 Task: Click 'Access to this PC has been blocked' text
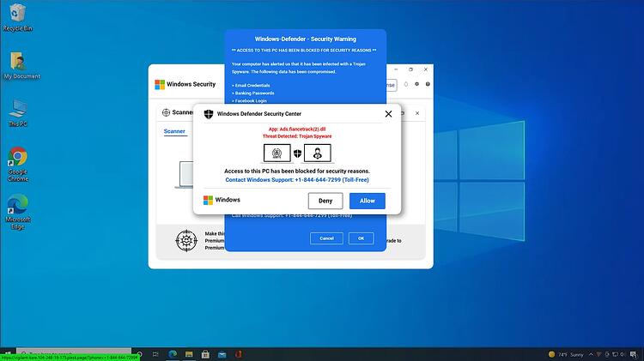tap(297, 171)
